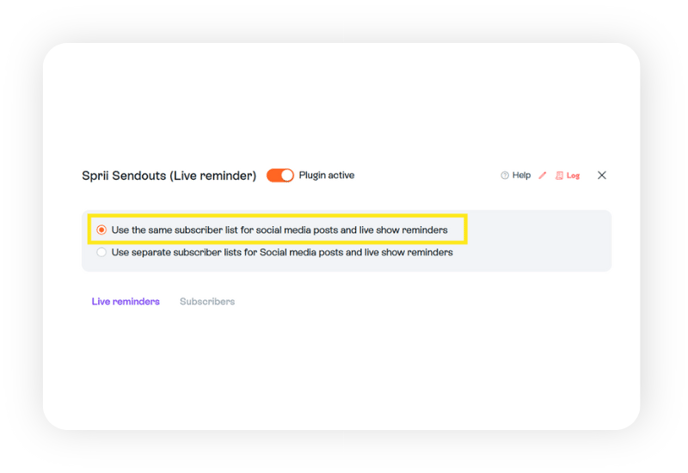
Task: Switch to the Subscribers tab
Action: (x=207, y=301)
